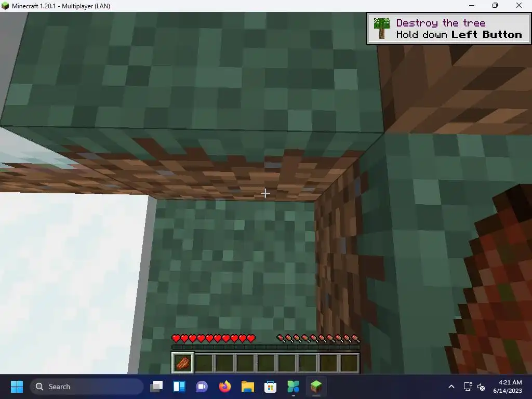Launch the Chat app from taskbar
Screen dimensions: 532x399
click(202, 387)
